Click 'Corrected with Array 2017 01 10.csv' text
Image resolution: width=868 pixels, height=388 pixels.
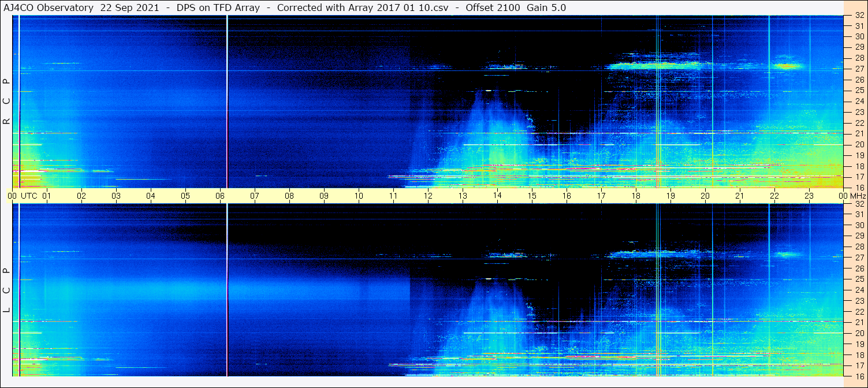tap(363, 8)
